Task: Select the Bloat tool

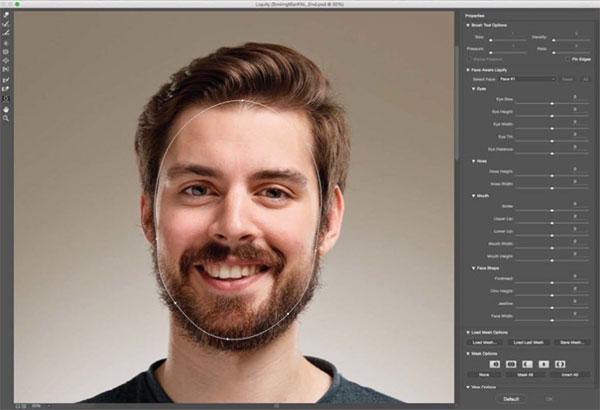Action: point(6,61)
